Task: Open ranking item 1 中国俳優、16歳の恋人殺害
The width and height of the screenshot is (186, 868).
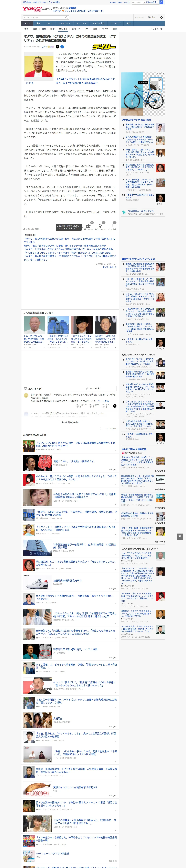Action: click(140, 127)
